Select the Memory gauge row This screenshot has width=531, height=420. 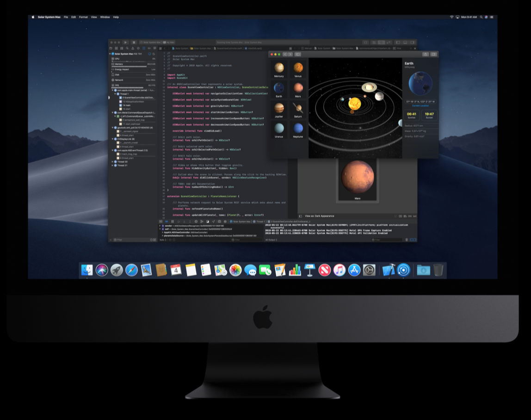click(133, 64)
